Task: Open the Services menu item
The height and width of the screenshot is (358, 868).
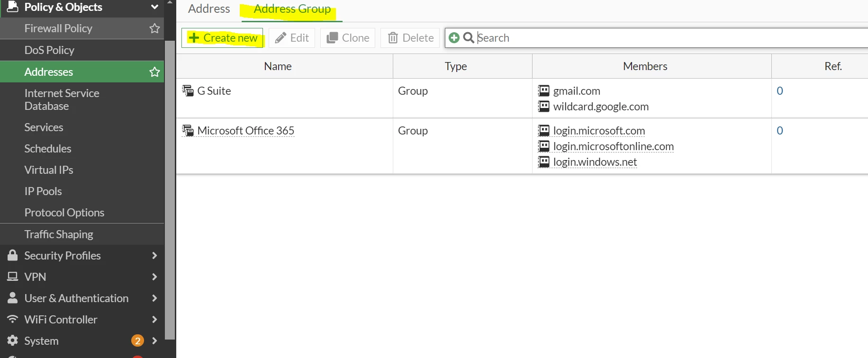Action: point(44,127)
